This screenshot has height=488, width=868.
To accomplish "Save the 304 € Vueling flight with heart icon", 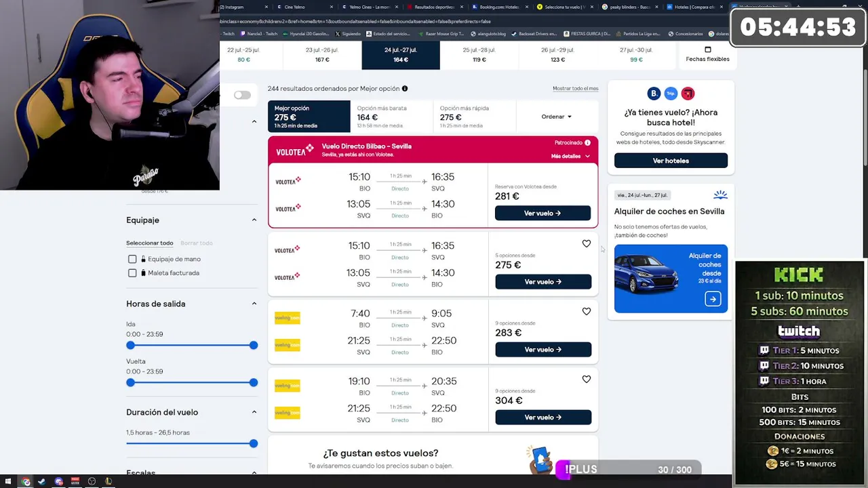I will [x=586, y=380].
